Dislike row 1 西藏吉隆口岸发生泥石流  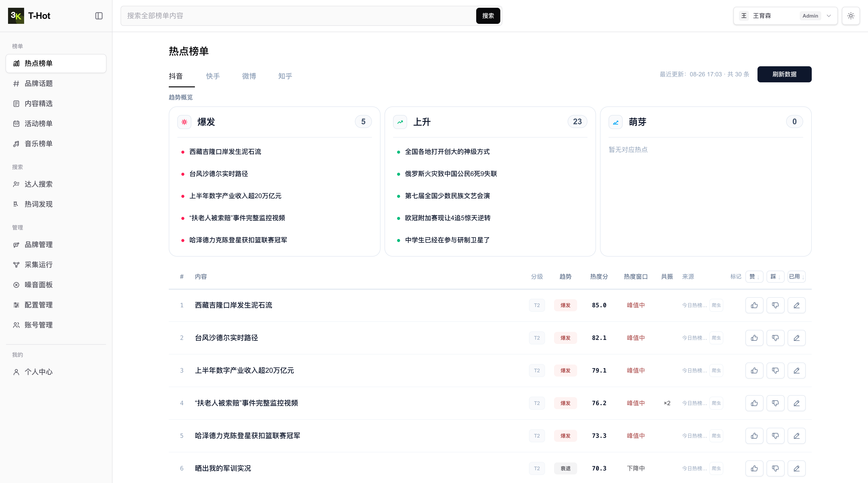(775, 305)
